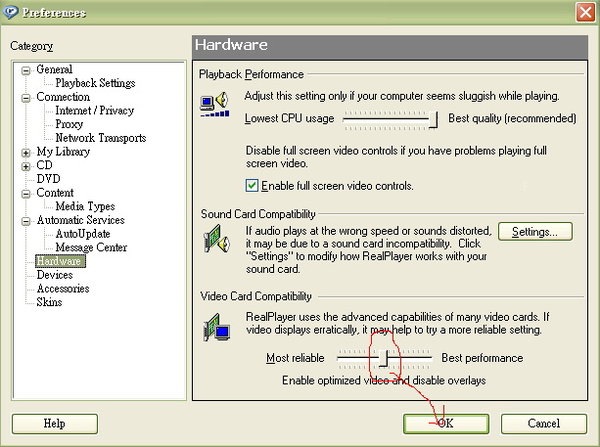This screenshot has height=447, width=600.
Task: Select the Accessories category
Action: coord(63,289)
